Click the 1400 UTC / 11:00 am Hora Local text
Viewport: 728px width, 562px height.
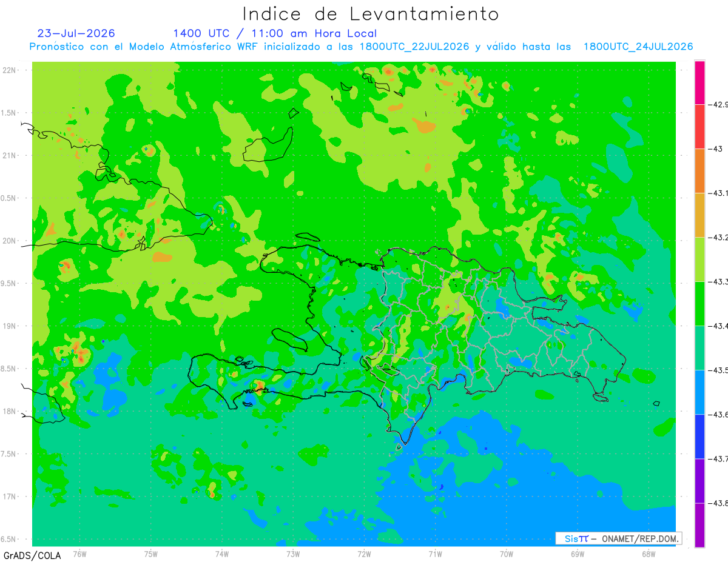pyautogui.click(x=275, y=33)
